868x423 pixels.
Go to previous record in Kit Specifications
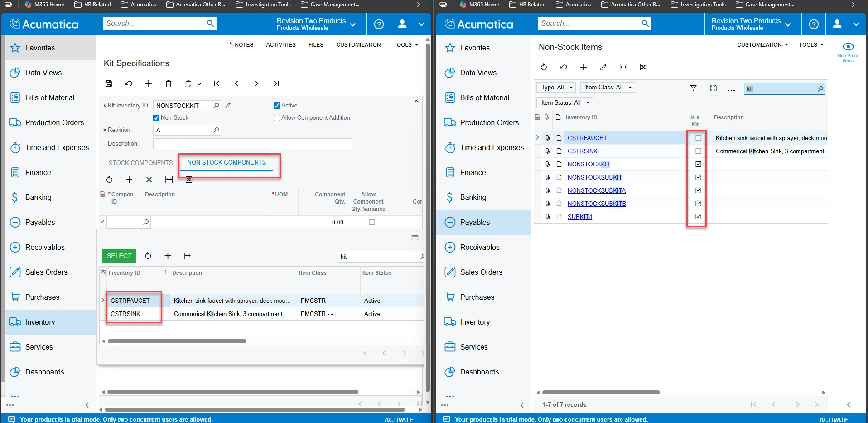coord(236,83)
